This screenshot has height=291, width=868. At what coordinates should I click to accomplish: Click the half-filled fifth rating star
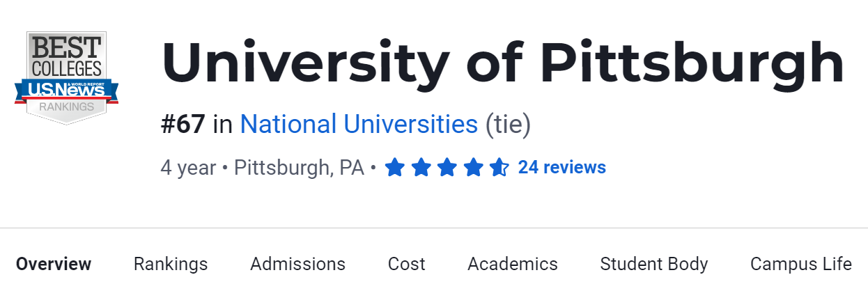tap(499, 168)
